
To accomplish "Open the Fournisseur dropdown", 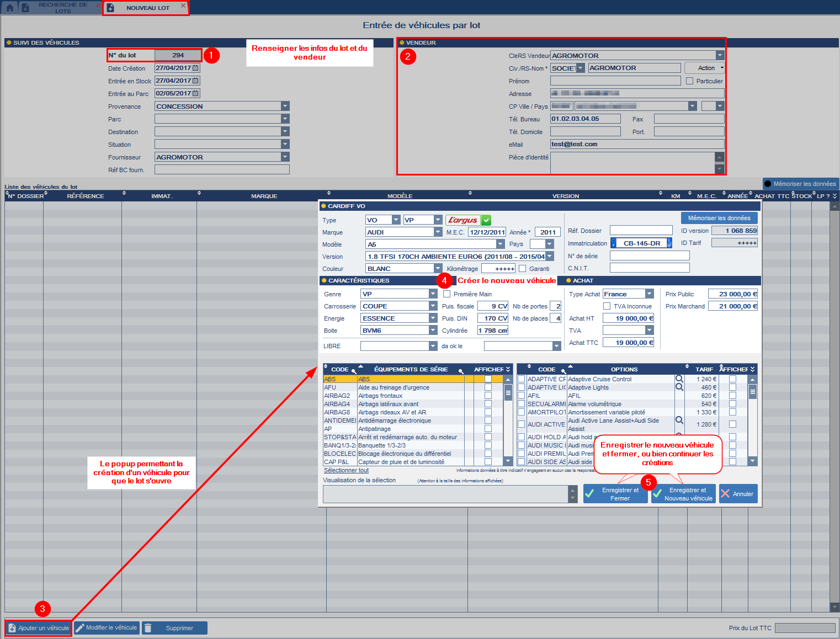I will point(285,157).
